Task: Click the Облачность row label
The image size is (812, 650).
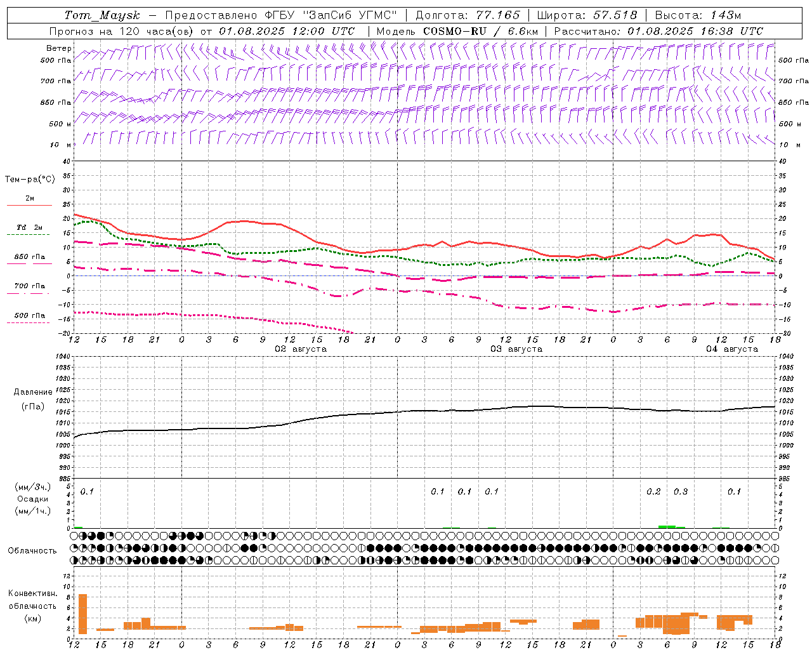Action: (32, 551)
